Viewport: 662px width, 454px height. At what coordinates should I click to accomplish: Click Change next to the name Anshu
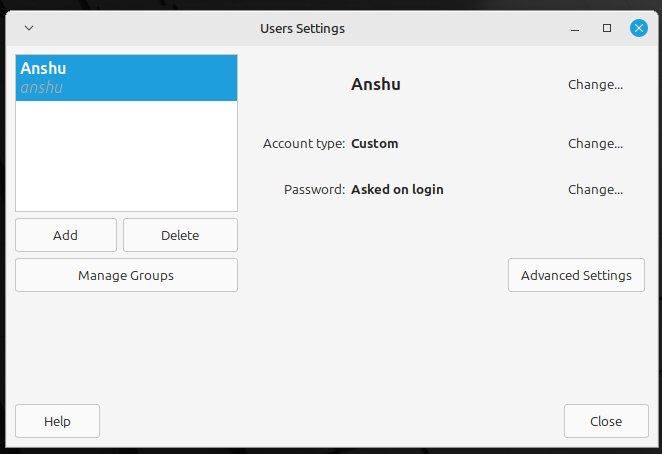[x=595, y=84]
